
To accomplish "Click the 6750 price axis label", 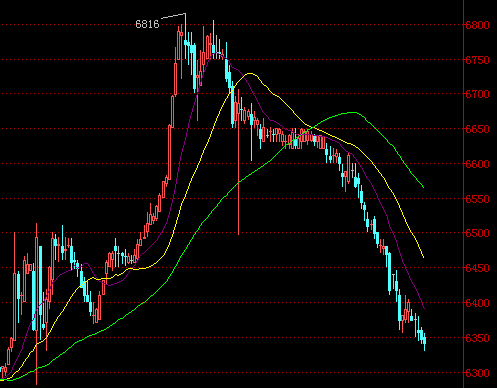I will click(477, 60).
